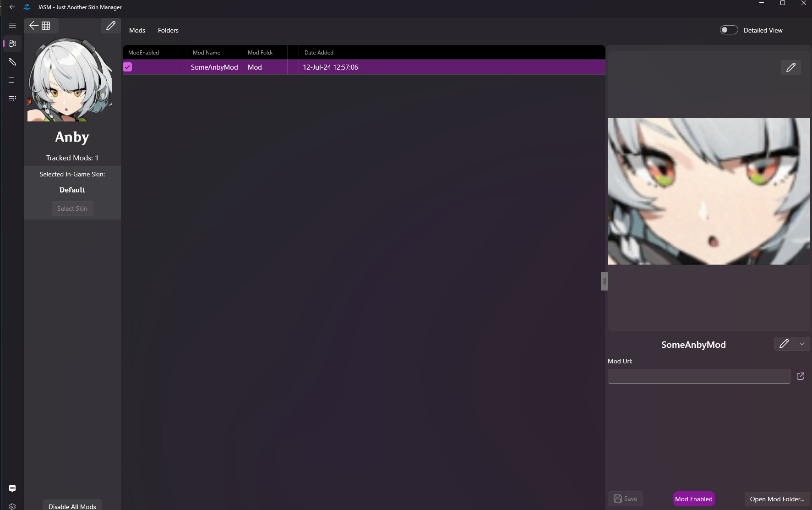Switch to the Folders tab
The height and width of the screenshot is (510, 812).
coord(168,30)
